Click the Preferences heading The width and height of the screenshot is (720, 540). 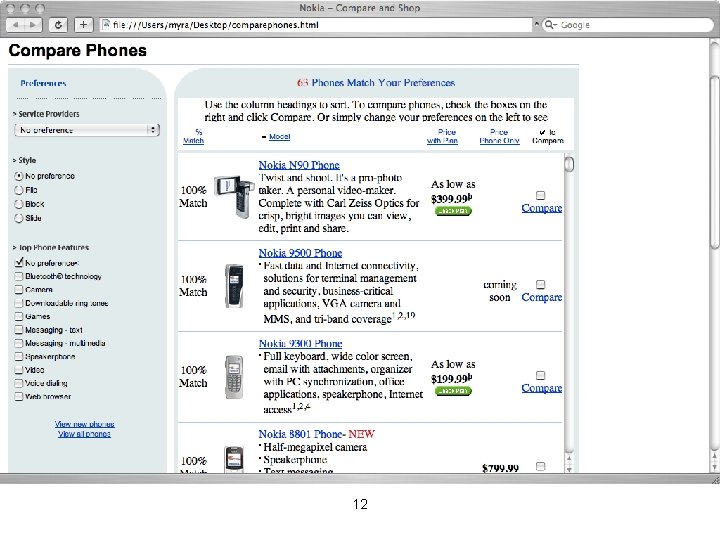[43, 83]
